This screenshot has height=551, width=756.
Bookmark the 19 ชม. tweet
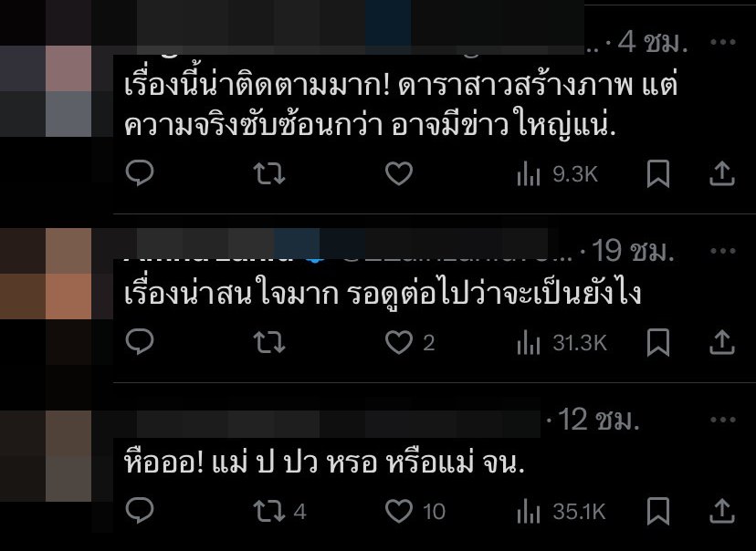pos(658,342)
